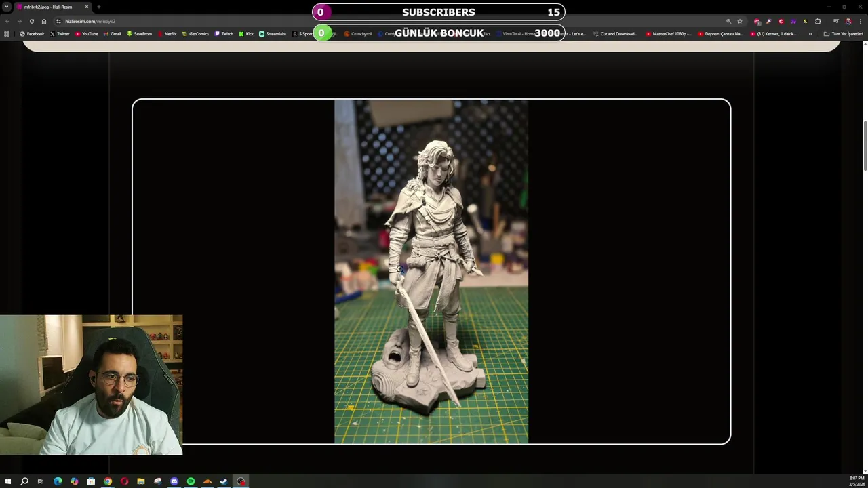The width and height of the screenshot is (868, 488).
Task: Open File Explorer from taskbar
Action: tap(140, 481)
